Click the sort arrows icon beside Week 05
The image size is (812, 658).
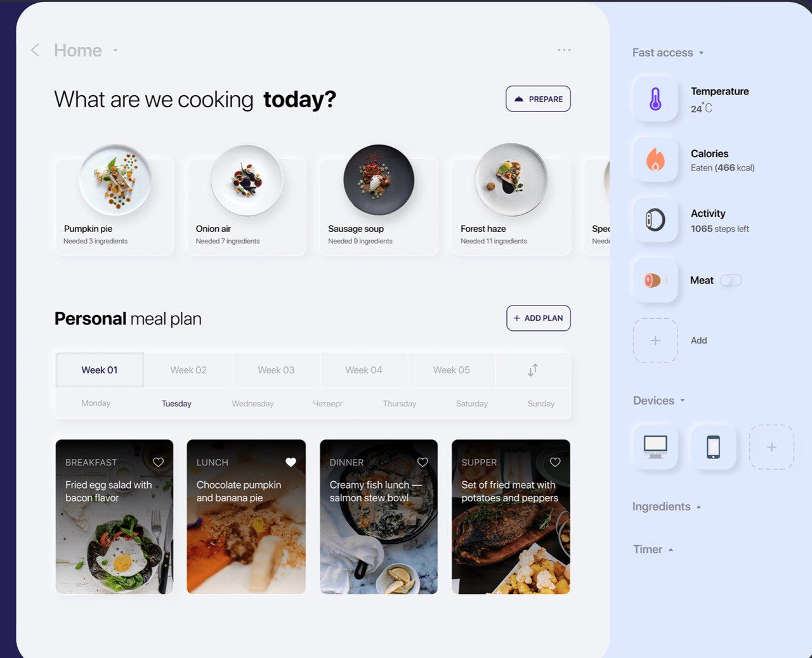tap(533, 370)
